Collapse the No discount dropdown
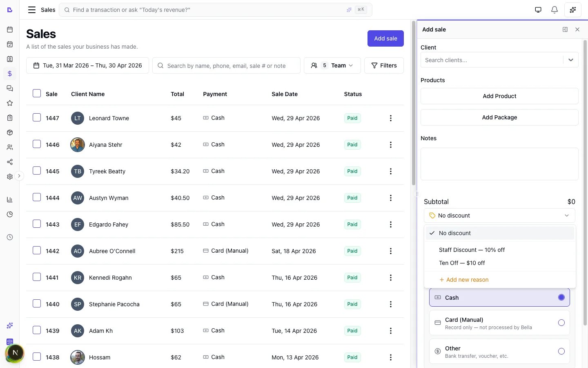The width and height of the screenshot is (588, 368). tap(499, 215)
